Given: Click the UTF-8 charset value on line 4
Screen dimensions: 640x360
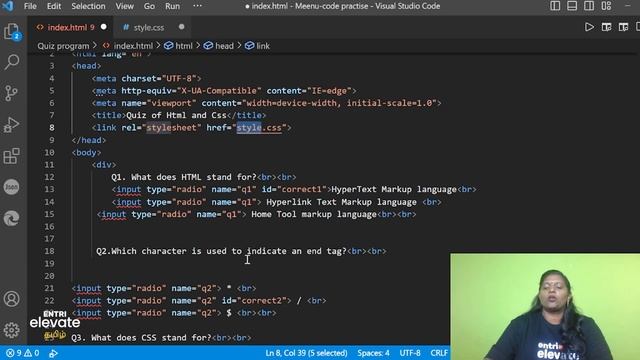Looking at the screenshot, I should [x=179, y=78].
